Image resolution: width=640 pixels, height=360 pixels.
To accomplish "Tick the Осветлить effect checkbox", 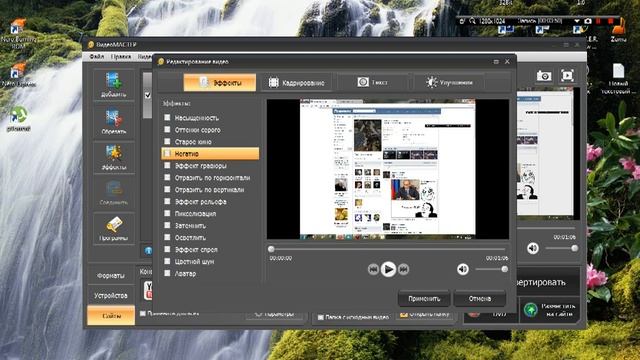I will coord(167,237).
